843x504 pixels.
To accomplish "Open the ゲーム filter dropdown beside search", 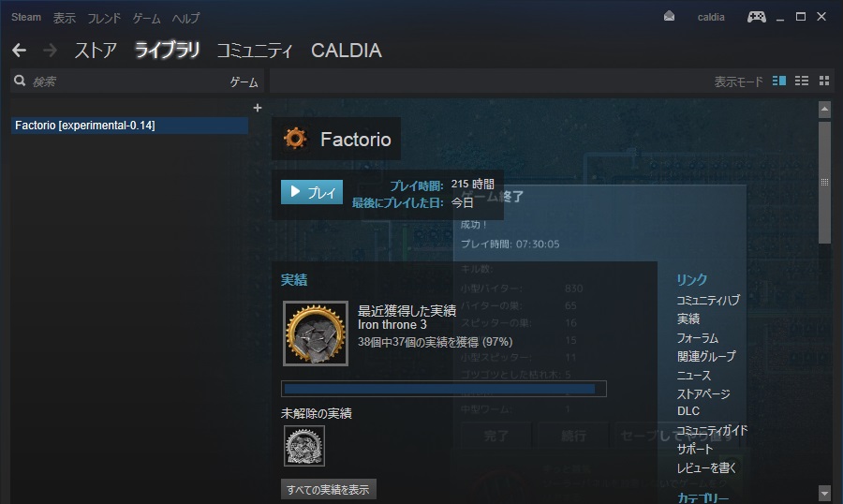I will point(244,82).
